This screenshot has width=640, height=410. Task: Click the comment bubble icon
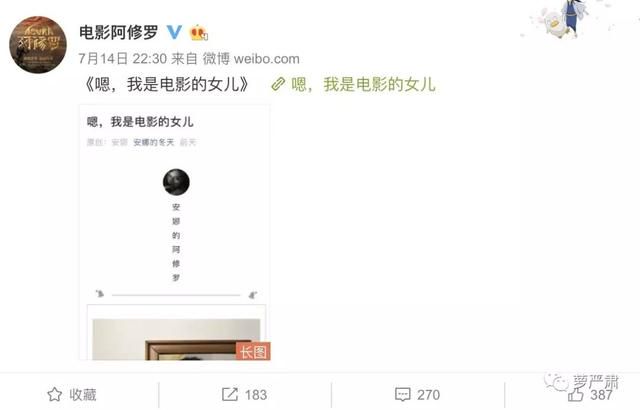[x=402, y=394]
